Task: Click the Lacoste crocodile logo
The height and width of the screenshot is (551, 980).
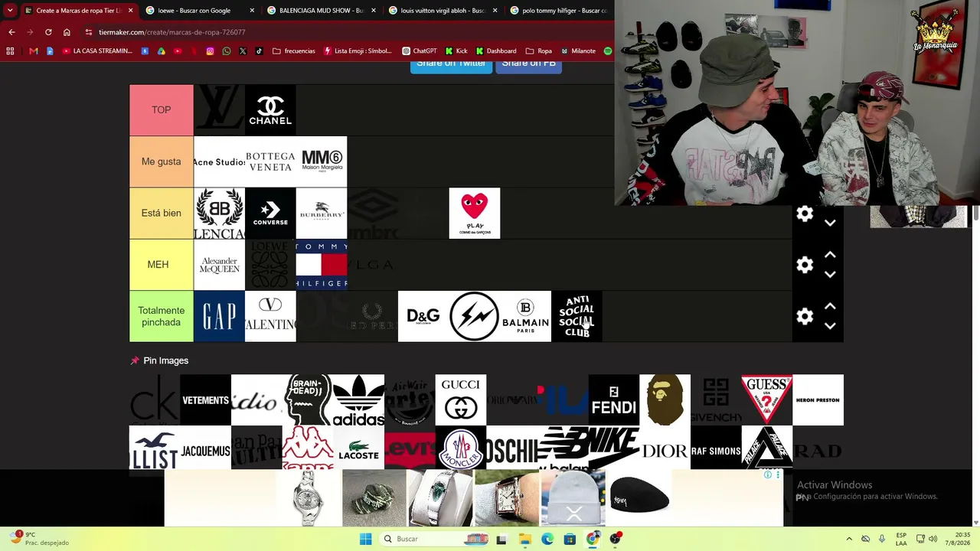Action: [x=358, y=448]
